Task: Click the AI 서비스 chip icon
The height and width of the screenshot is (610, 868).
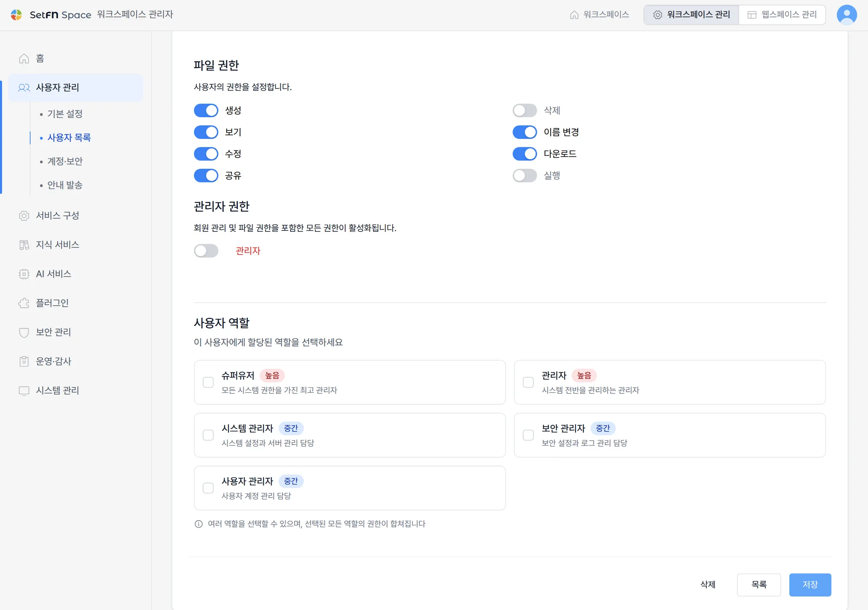Action: [24, 274]
